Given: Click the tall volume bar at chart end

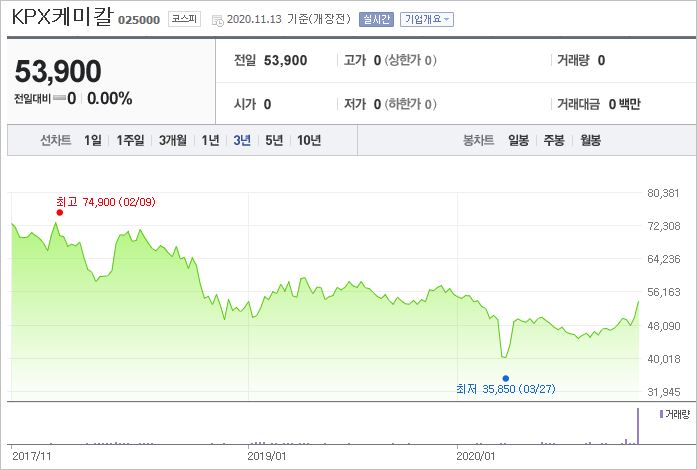Looking at the screenshot, I should click(638, 426).
